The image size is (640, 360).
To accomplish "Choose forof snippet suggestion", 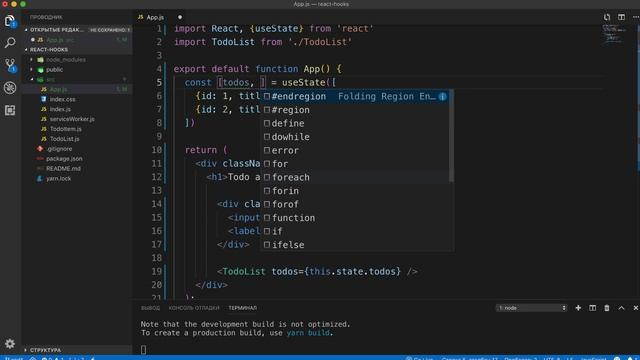I will tap(354, 204).
